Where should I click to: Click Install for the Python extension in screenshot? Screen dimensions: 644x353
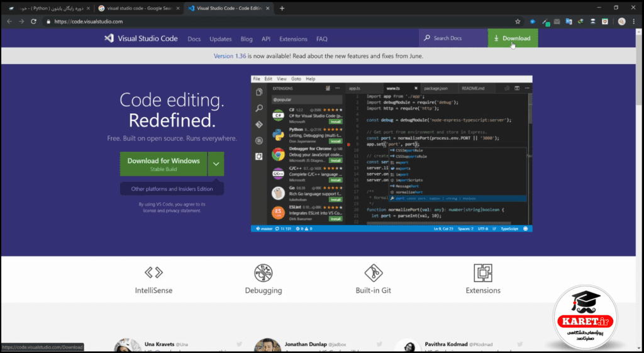tap(336, 142)
